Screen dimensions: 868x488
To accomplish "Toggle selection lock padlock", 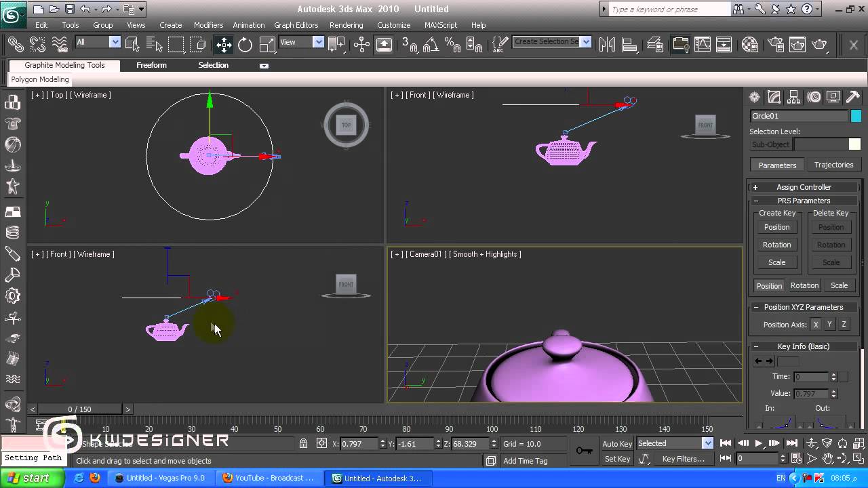I will [x=304, y=444].
